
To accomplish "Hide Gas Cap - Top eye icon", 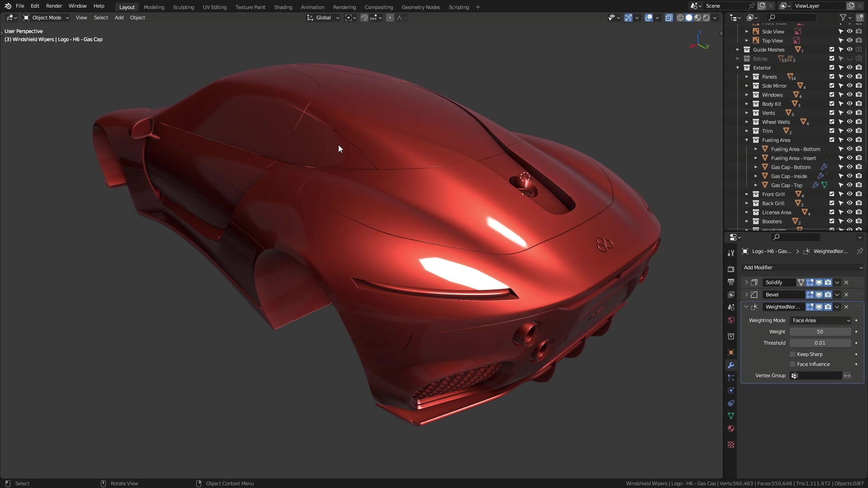I will tap(850, 185).
